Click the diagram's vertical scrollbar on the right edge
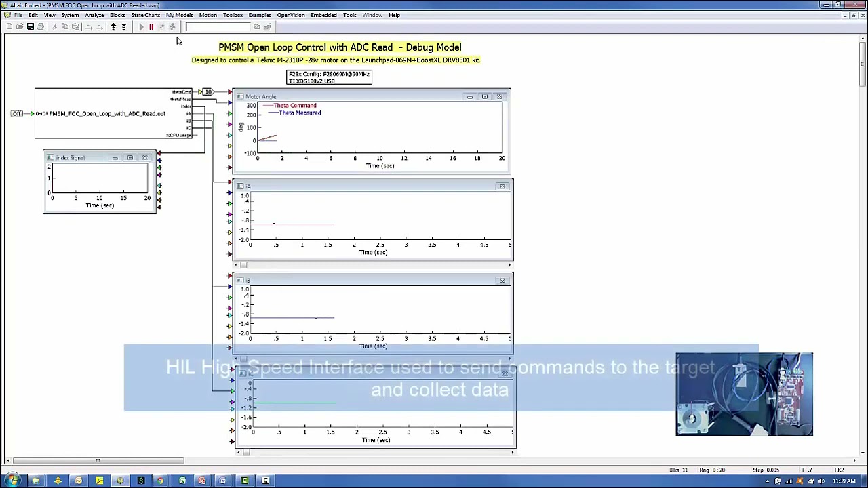The image size is (868, 488). (863, 66)
